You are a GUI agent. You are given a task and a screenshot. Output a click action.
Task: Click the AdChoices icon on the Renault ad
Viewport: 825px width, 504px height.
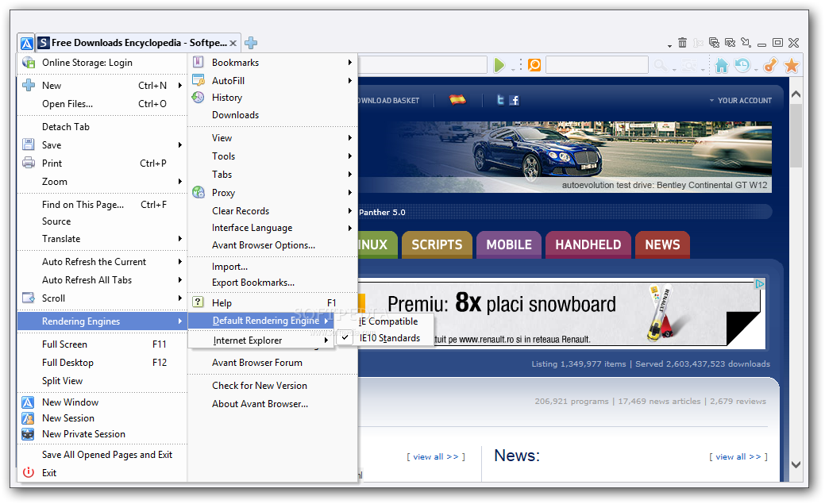[759, 284]
